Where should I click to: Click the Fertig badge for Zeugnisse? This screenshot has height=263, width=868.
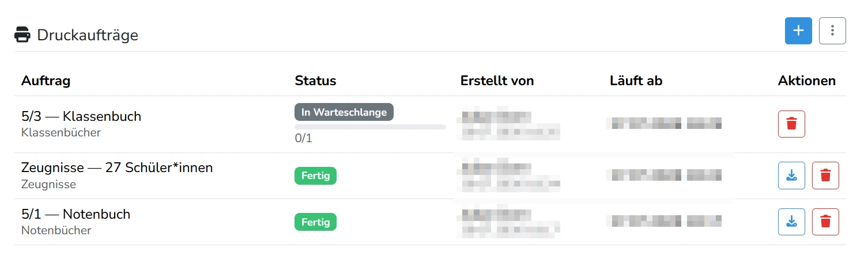tap(315, 176)
